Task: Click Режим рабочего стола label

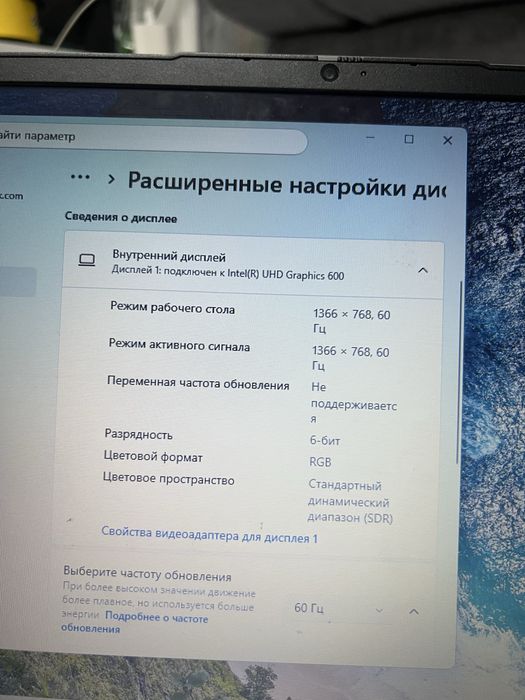Action: 172,308
